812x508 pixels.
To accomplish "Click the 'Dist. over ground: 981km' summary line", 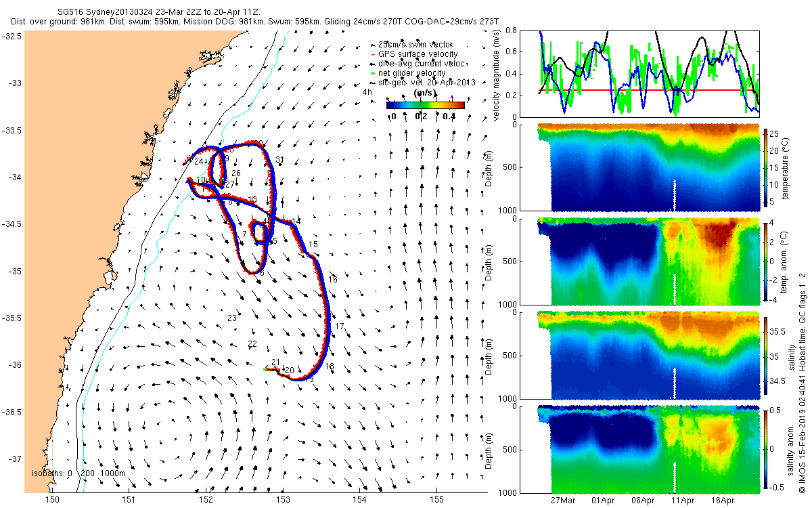I will click(255, 22).
